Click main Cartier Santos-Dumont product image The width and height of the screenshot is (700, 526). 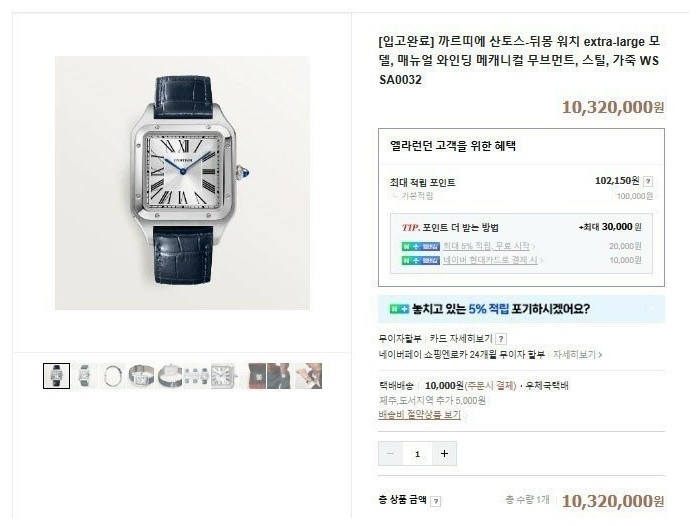pos(183,183)
